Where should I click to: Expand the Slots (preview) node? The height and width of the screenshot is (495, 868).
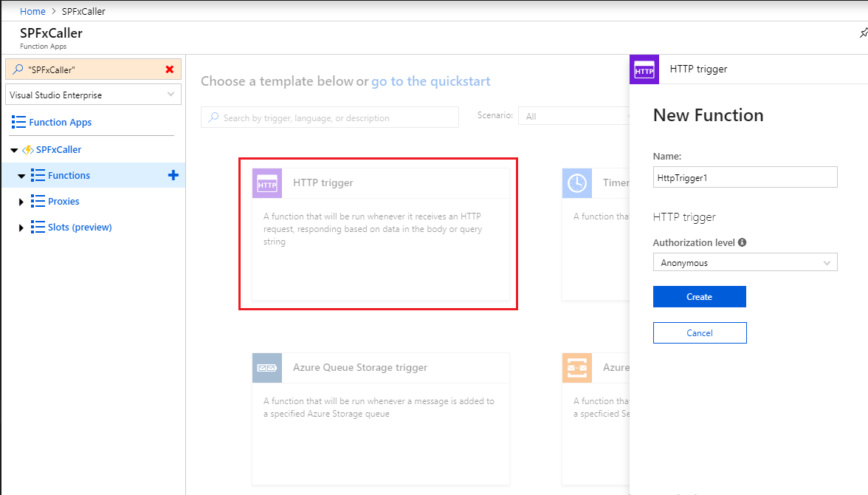[x=21, y=228]
